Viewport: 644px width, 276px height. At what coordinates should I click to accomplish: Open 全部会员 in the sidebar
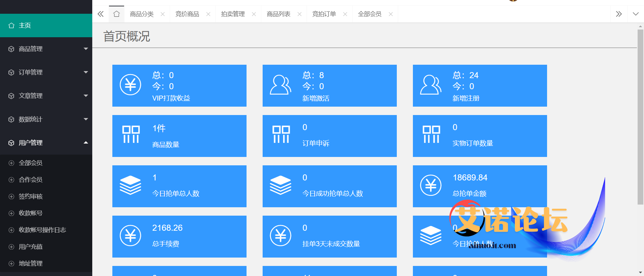coord(46,163)
